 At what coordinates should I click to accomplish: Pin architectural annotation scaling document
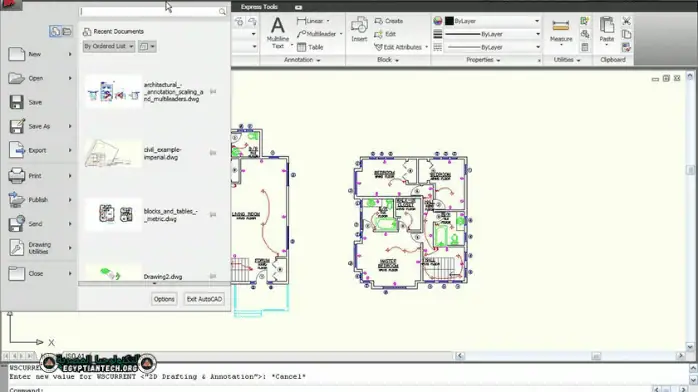tap(213, 92)
